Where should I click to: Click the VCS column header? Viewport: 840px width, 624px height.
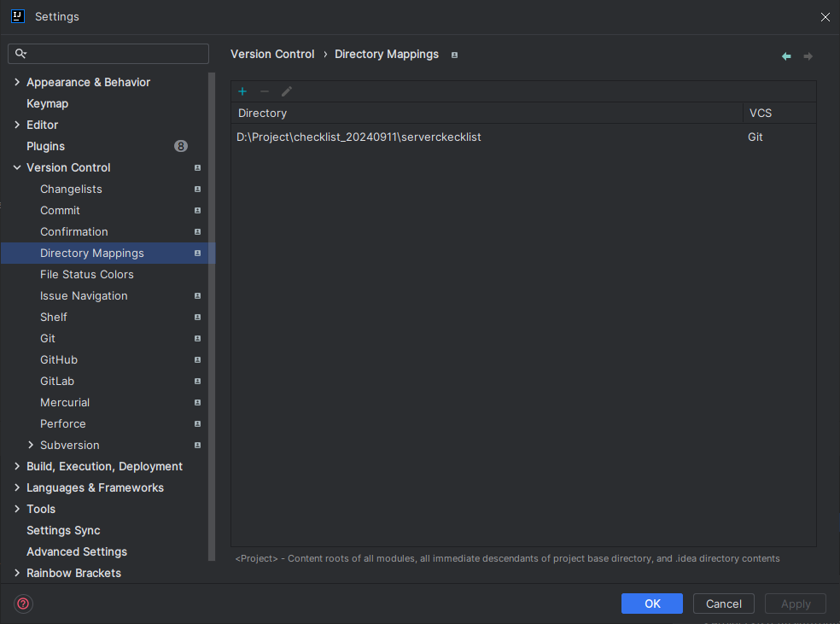tap(779, 113)
